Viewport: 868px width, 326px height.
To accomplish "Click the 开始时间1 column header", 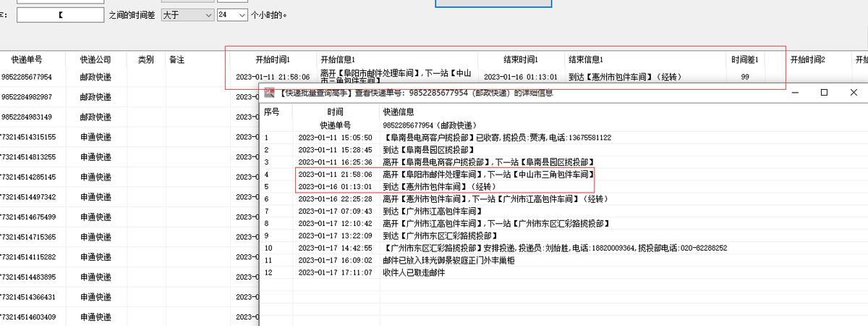I will 273,59.
